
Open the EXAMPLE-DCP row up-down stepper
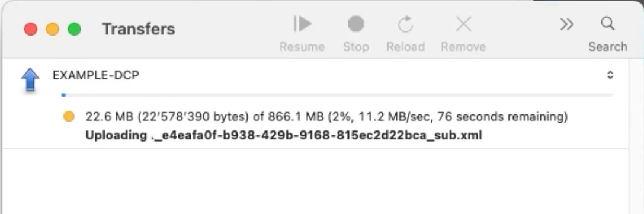point(610,75)
